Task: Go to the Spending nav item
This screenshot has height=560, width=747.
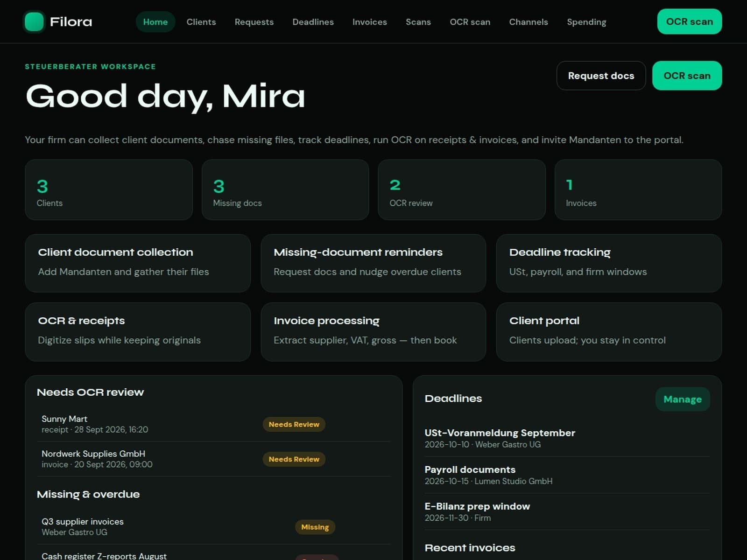Action: point(586,22)
